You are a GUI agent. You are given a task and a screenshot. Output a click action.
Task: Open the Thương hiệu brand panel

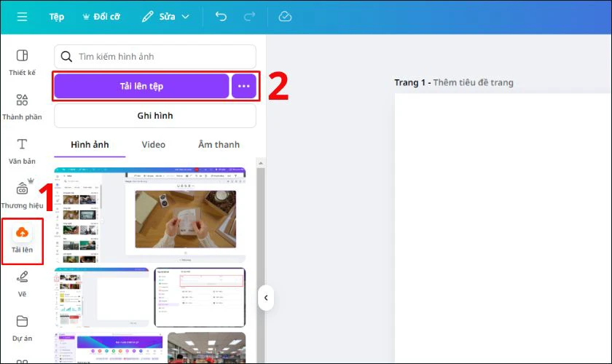point(23,195)
